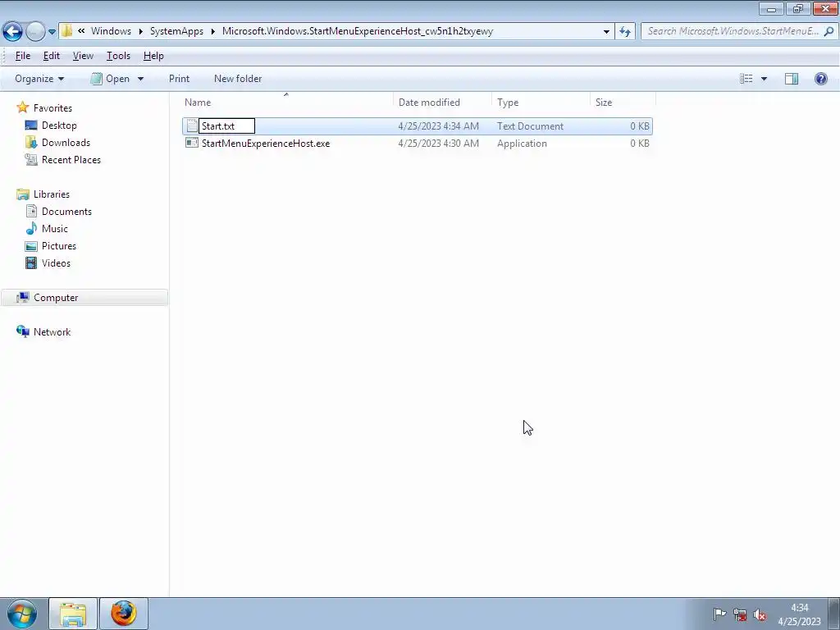Click the Start.txt rename field
The image size is (840, 630).
[x=226, y=126]
